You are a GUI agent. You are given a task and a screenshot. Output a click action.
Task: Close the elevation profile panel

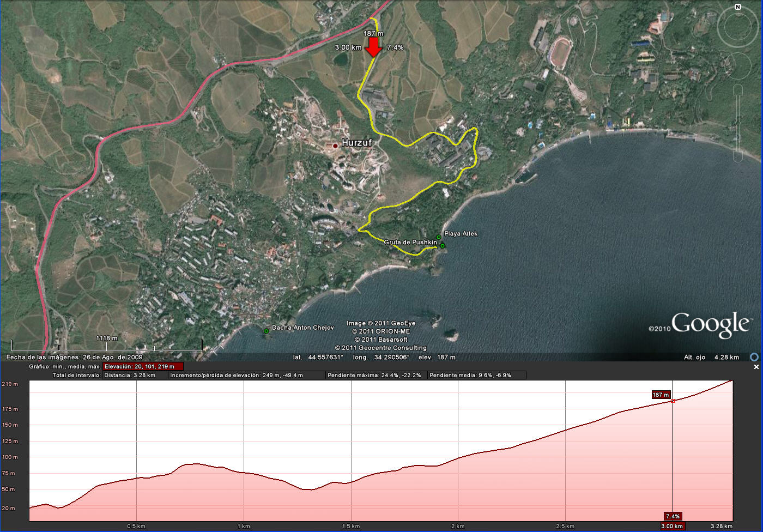coord(756,367)
